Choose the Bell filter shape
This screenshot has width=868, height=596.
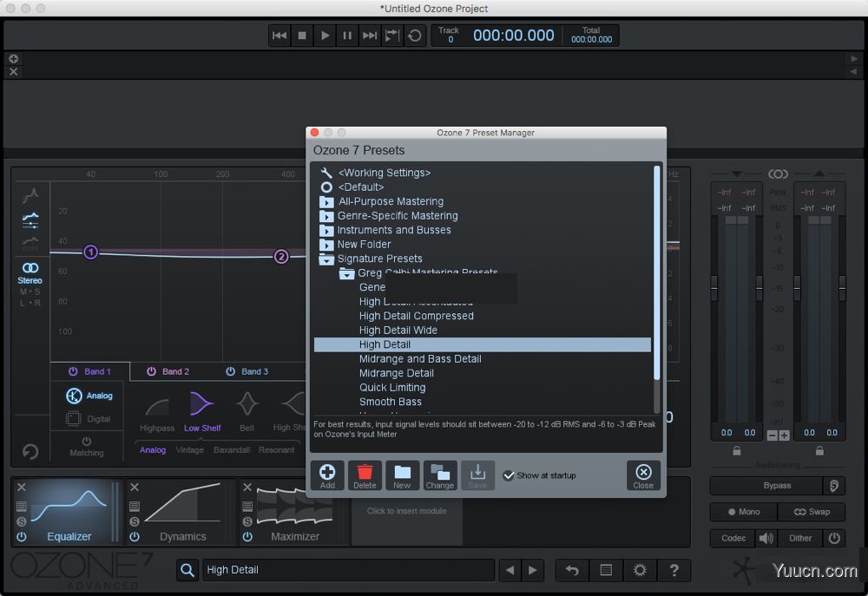(247, 413)
